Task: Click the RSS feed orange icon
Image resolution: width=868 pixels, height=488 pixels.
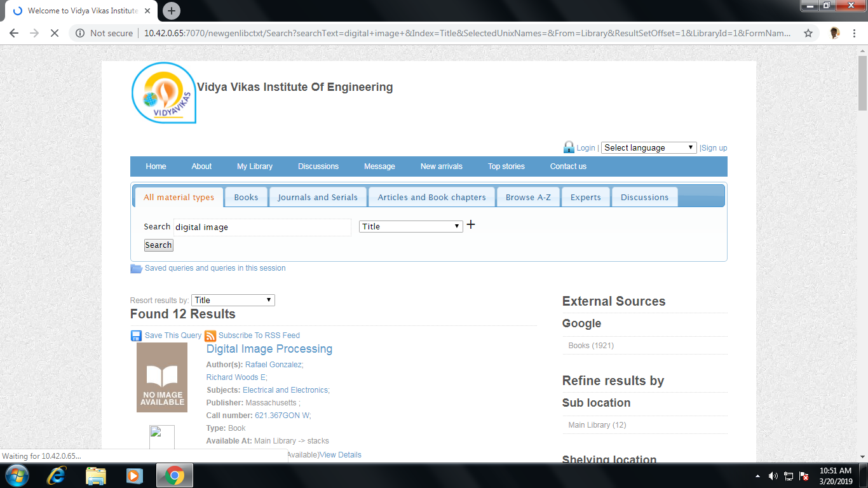Action: coord(210,335)
